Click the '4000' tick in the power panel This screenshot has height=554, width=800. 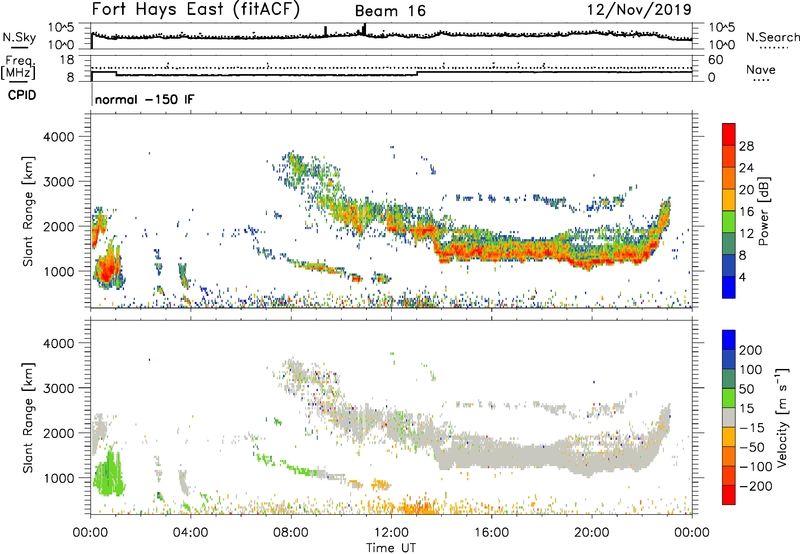[x=58, y=137]
